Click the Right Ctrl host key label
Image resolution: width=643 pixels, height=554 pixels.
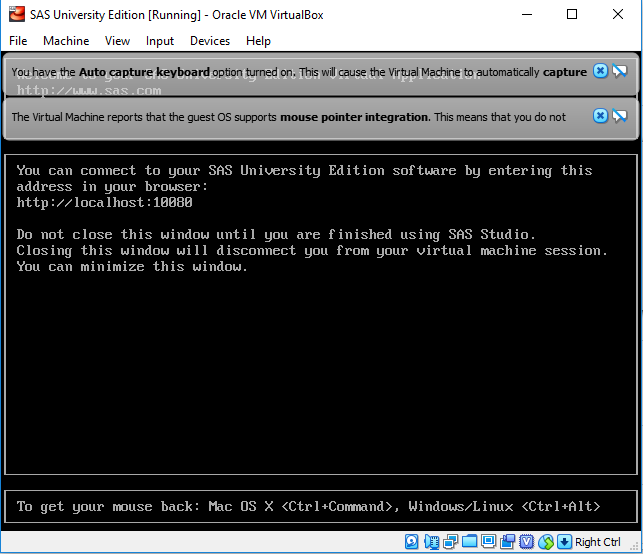tap(597, 542)
